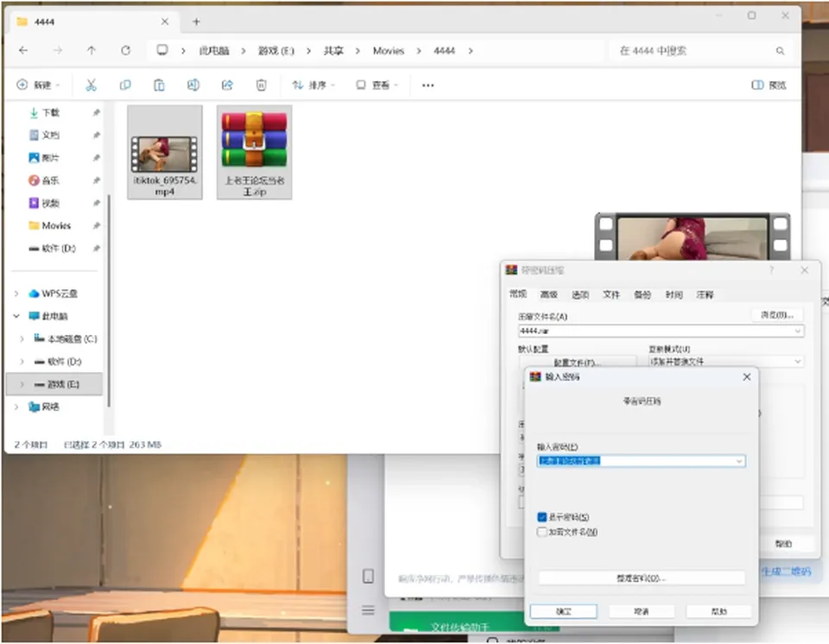Switch to the 备份 tab in archive dialog

[x=642, y=294]
